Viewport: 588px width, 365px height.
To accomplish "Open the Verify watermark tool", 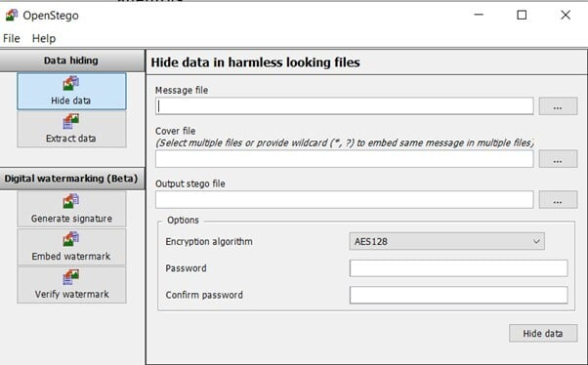I will 71,285.
